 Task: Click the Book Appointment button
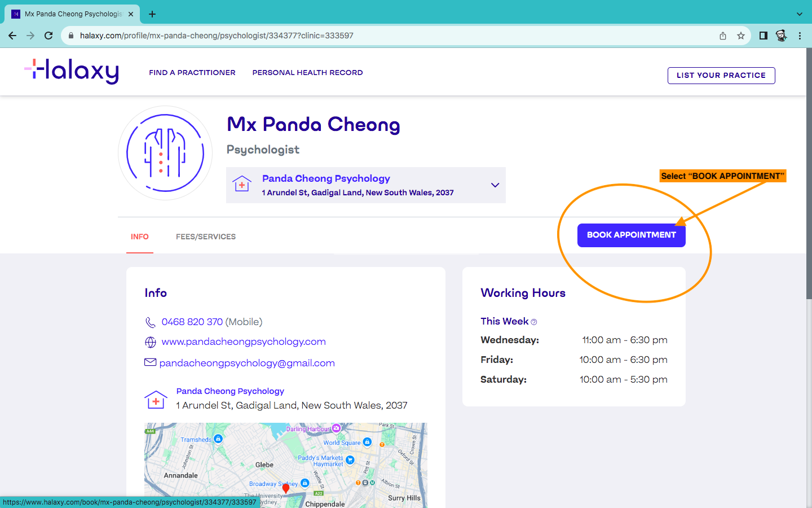[x=632, y=235]
